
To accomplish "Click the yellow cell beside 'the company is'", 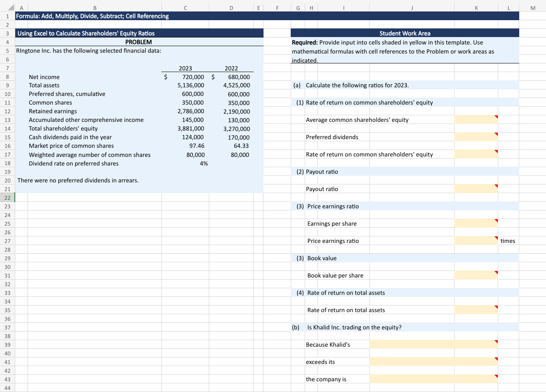I will point(434,379).
